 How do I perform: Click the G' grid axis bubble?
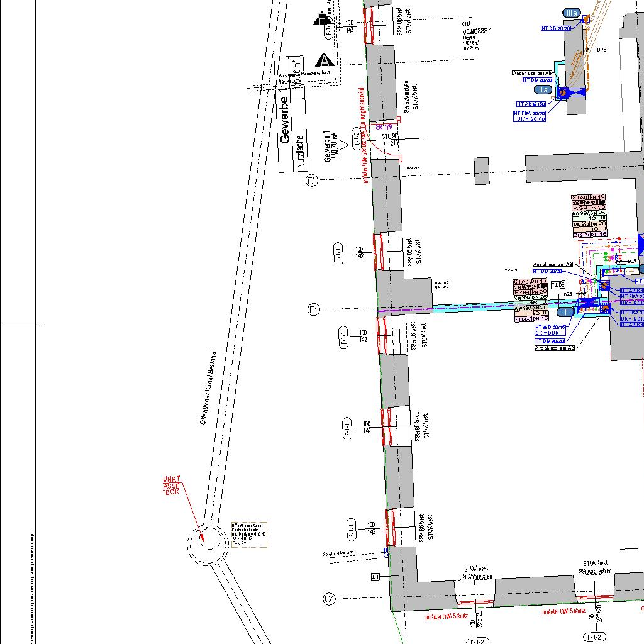(x=328, y=599)
